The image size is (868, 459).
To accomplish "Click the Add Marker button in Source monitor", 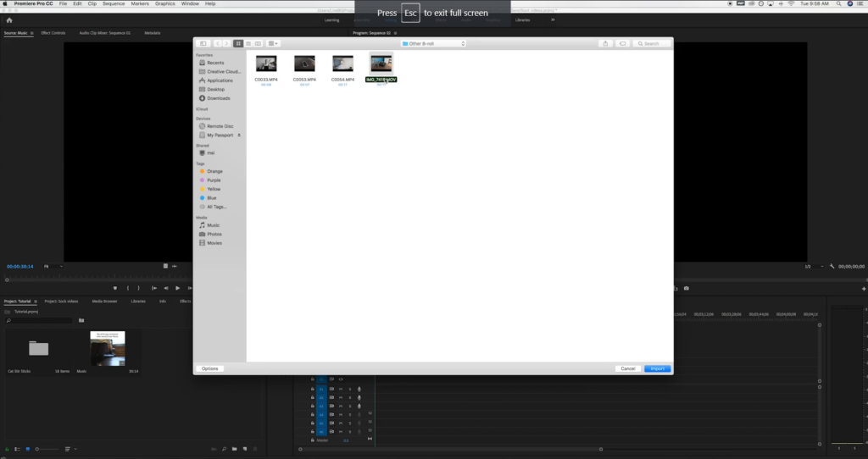I will [115, 288].
